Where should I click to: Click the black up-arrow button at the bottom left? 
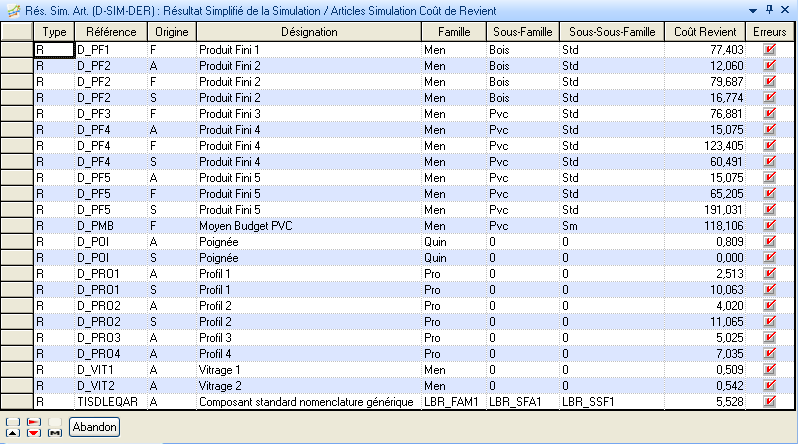click(x=11, y=432)
